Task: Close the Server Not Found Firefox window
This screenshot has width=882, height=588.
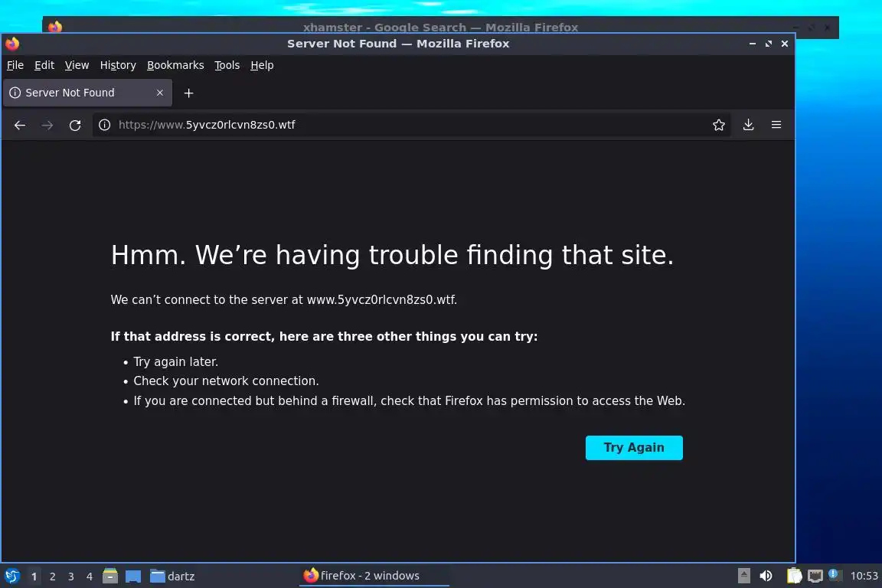Action: [785, 44]
